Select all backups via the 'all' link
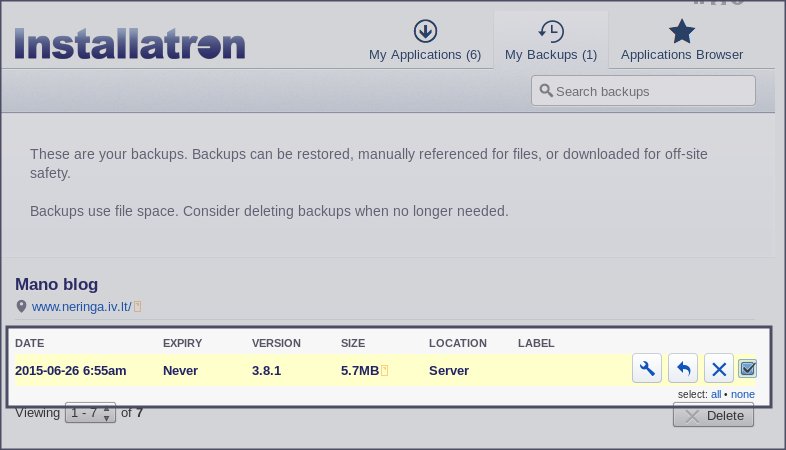 point(716,394)
